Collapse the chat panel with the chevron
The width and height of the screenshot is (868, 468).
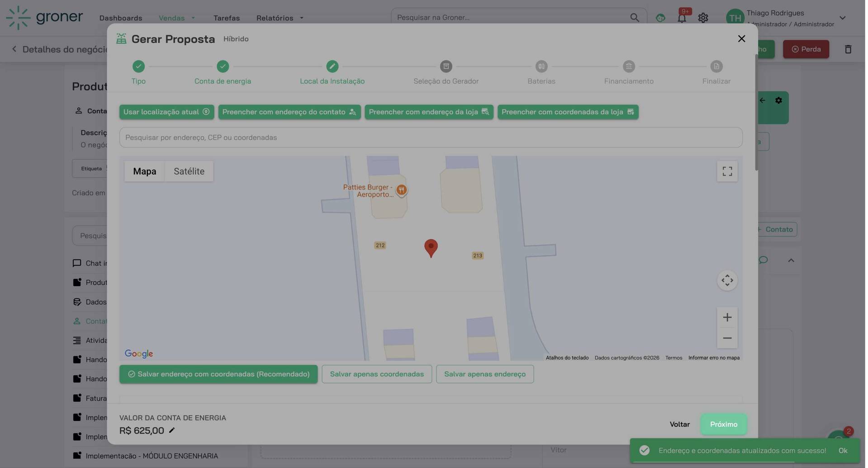(x=791, y=260)
